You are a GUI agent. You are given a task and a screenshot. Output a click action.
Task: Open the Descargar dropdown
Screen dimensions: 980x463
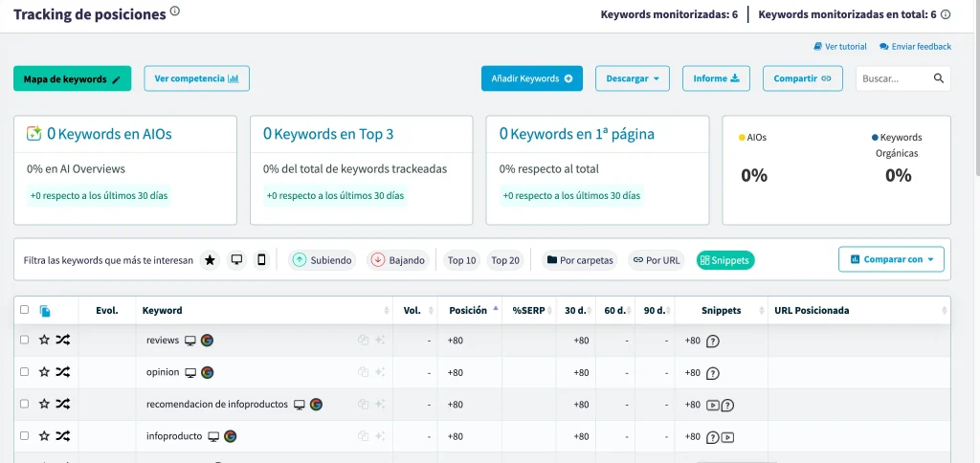(x=632, y=78)
